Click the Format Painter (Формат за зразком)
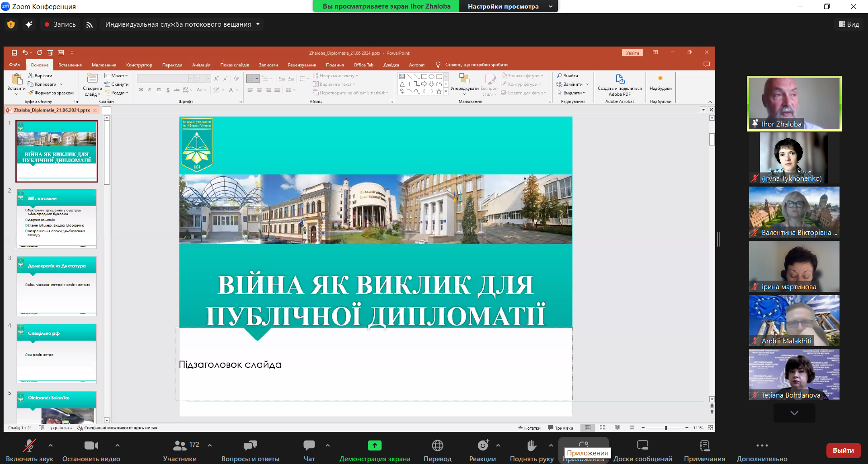This screenshot has width=868, height=464. [51, 93]
